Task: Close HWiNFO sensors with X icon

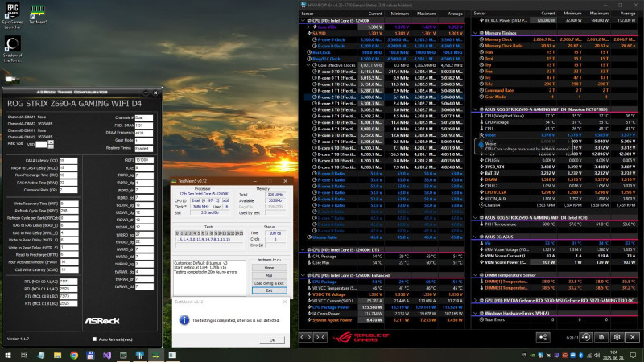Action: [x=633, y=337]
